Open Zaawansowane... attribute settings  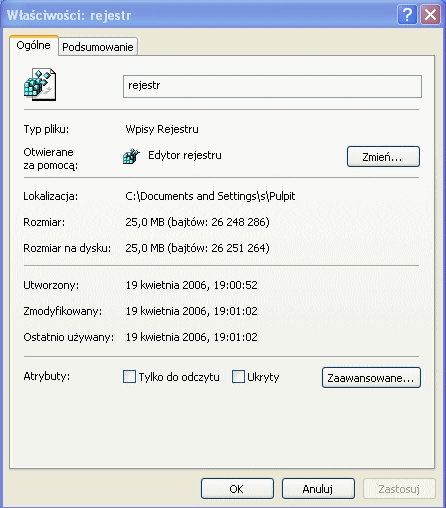click(371, 378)
